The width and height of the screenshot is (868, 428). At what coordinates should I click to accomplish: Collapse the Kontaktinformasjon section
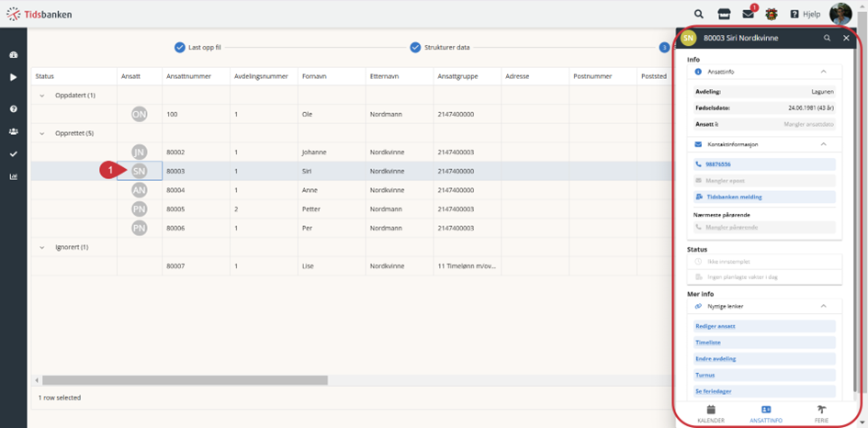pyautogui.click(x=823, y=144)
